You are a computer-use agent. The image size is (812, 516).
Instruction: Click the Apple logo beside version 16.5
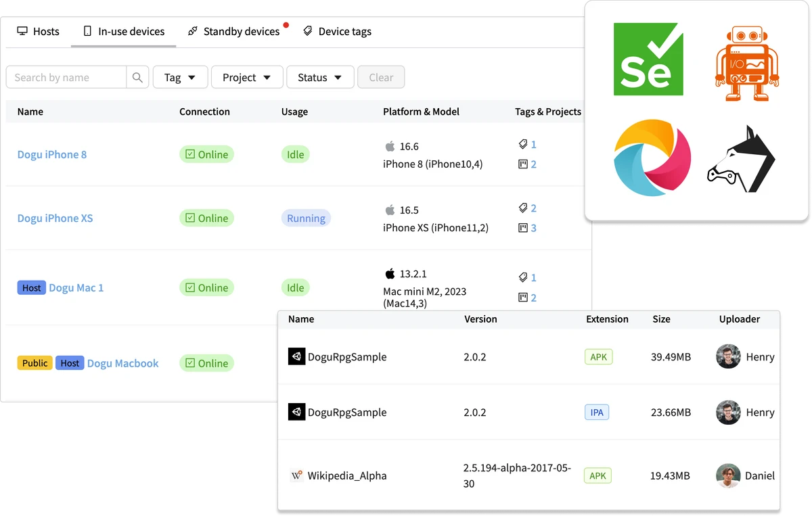click(390, 210)
